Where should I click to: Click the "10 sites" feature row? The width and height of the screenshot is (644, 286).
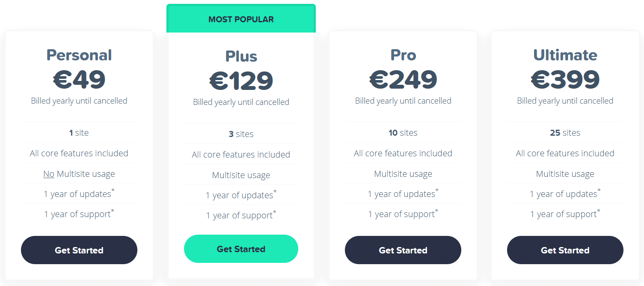(403, 133)
